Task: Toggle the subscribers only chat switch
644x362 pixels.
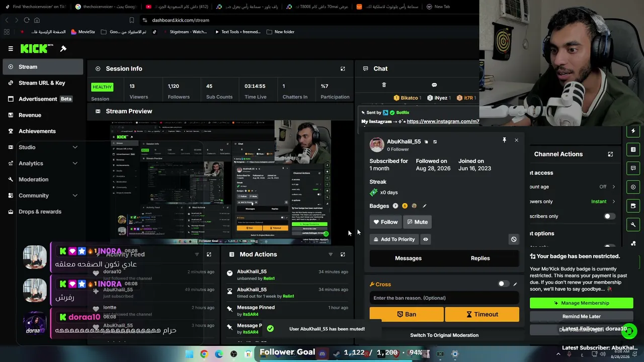Action: (x=609, y=216)
